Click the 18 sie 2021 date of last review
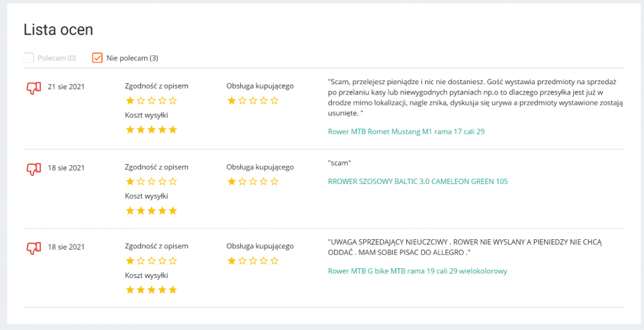The height and width of the screenshot is (330, 644). 66,246
